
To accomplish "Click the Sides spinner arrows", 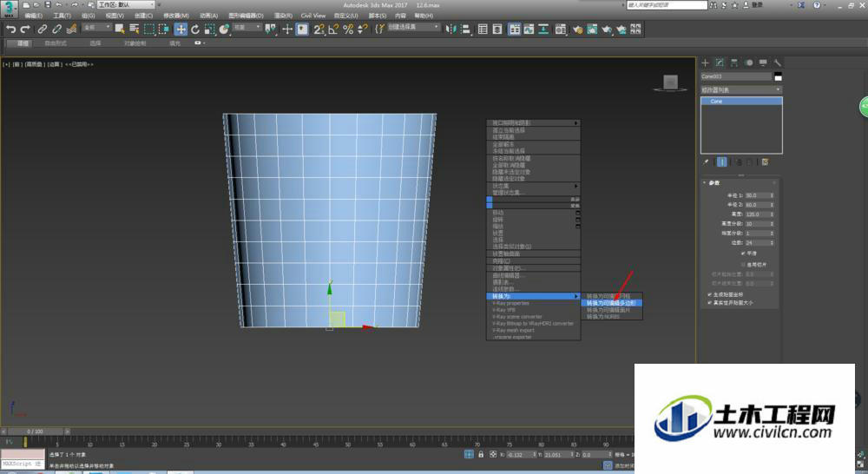I will pos(772,242).
